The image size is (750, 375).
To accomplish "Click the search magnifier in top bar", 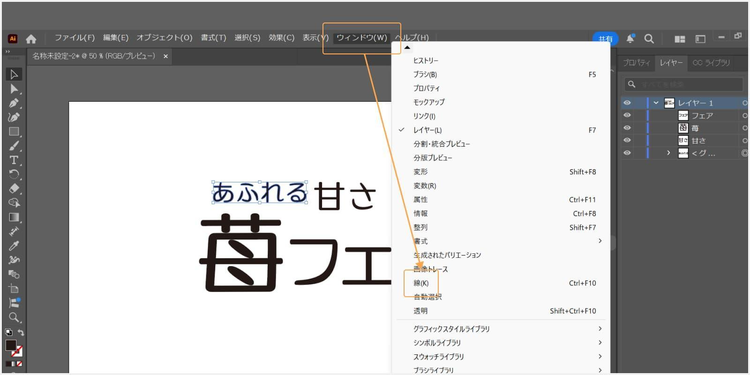I will [x=649, y=39].
